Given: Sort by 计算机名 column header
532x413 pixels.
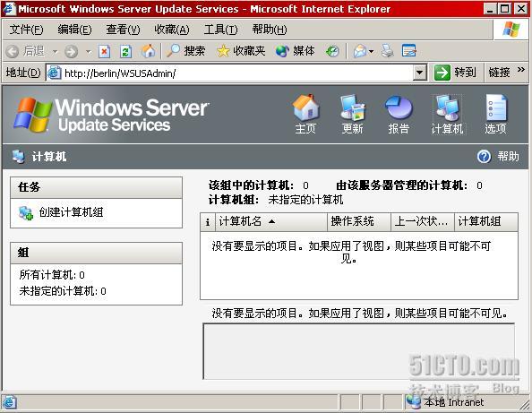Looking at the screenshot, I should coord(271,222).
